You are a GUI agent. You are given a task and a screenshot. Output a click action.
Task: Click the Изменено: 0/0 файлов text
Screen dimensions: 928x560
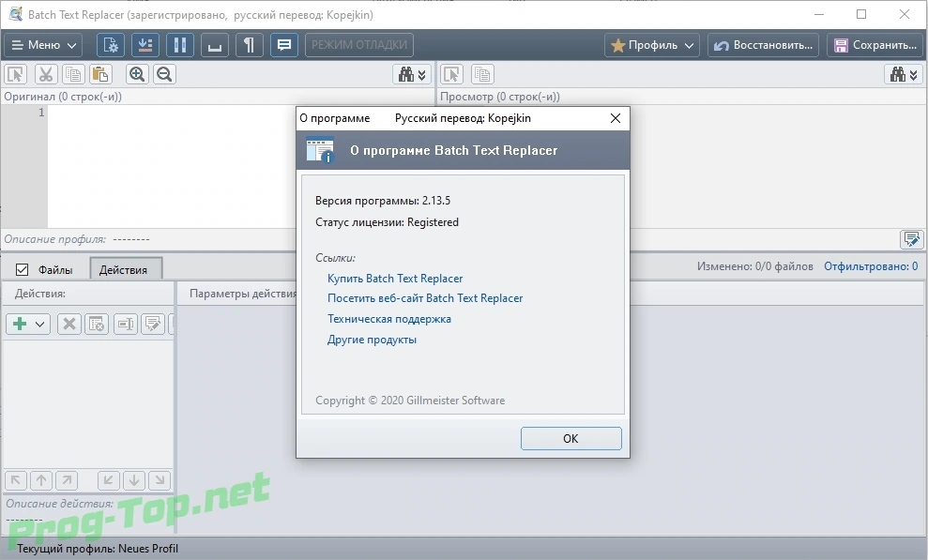pos(754,266)
